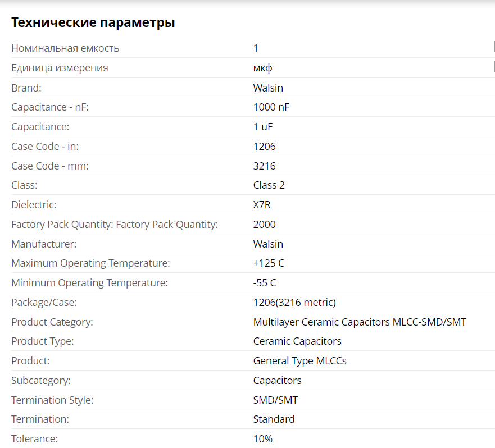Click the 'Технические параметры' heading
Screen dimensions: 495x448
[x=93, y=22]
